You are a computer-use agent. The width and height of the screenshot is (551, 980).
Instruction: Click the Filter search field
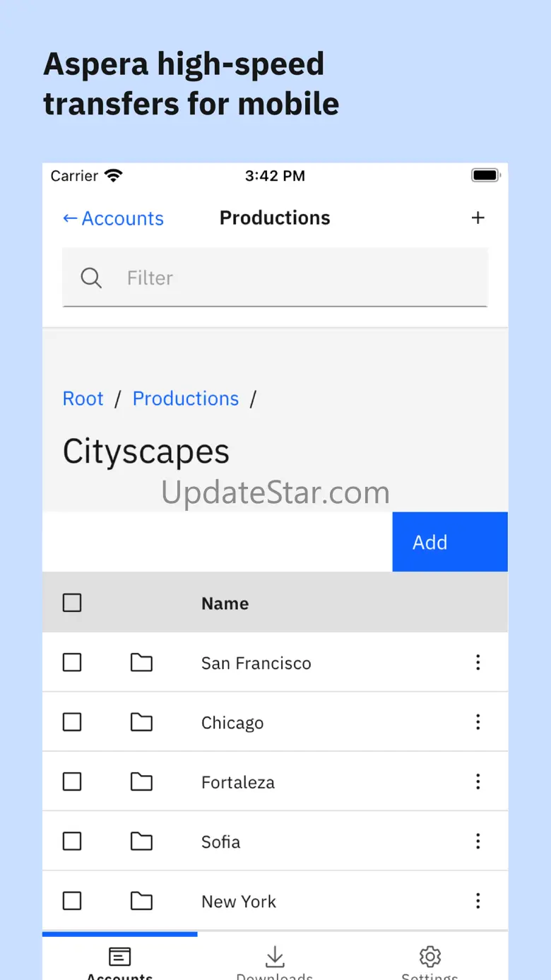(275, 278)
